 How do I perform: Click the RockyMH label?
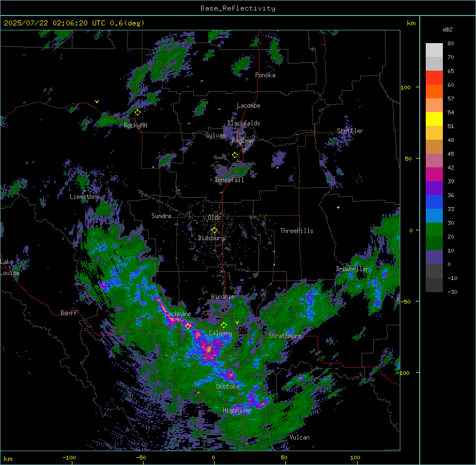135,125
